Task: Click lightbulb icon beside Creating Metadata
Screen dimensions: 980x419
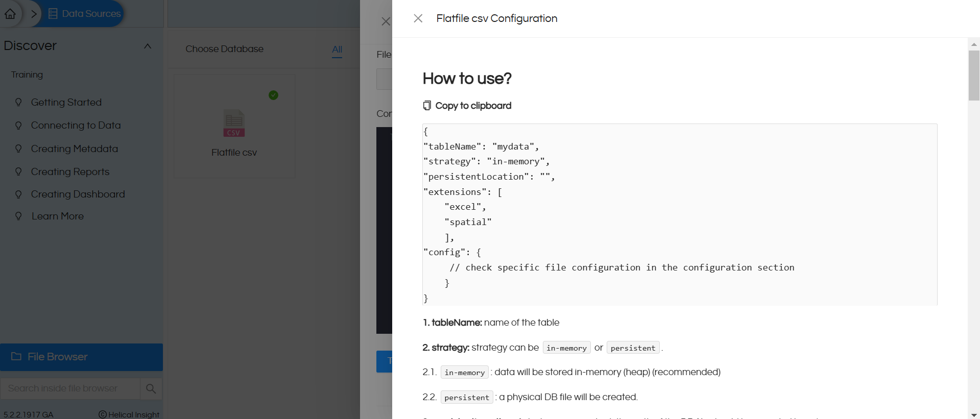Action: 18,149
